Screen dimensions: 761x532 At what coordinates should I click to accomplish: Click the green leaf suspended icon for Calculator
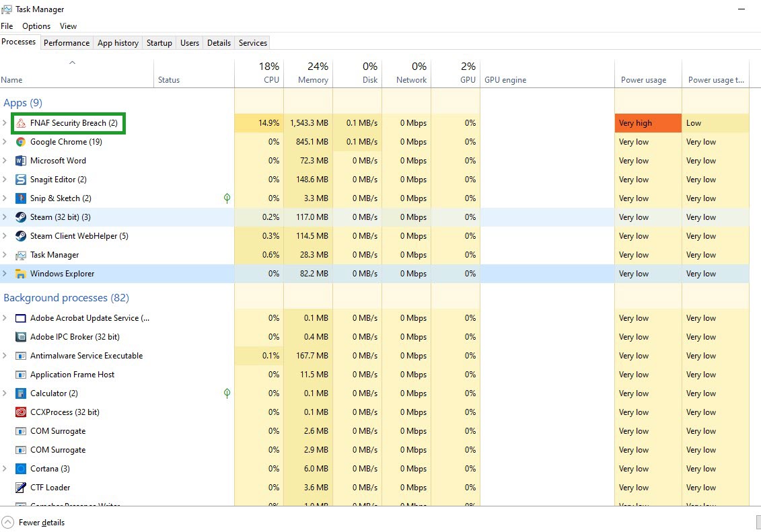(227, 393)
